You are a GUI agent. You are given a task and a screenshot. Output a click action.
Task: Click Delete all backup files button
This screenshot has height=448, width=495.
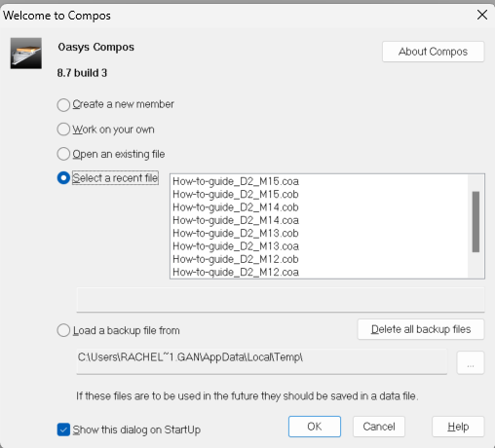[421, 329]
